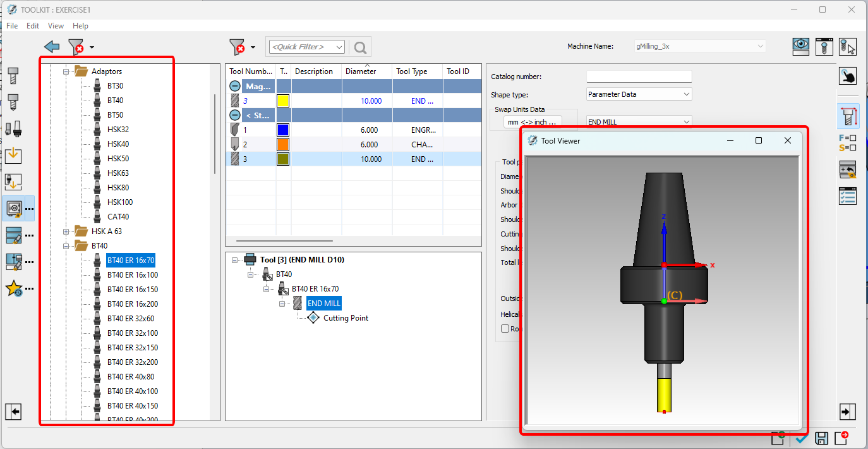
Task: Open the END MILL tool type dropdown
Action: (687, 121)
